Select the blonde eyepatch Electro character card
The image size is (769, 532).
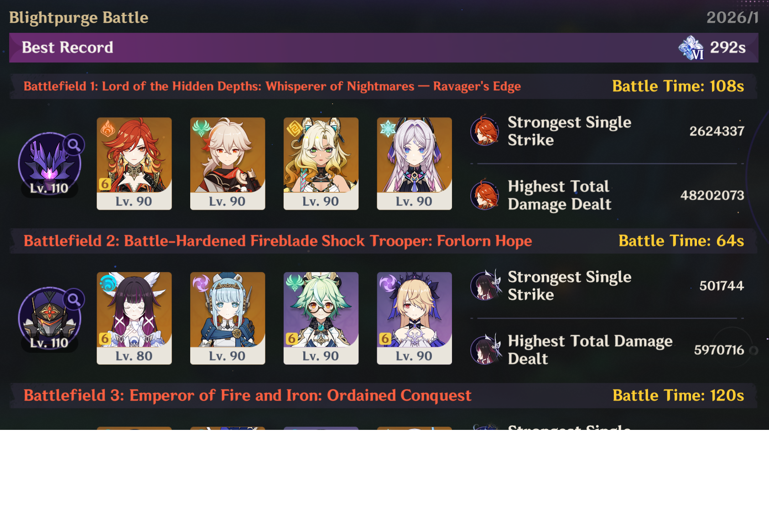tap(415, 318)
